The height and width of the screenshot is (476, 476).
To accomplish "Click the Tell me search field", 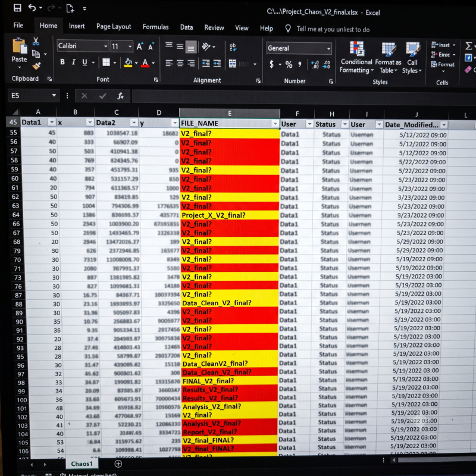I will (x=333, y=29).
